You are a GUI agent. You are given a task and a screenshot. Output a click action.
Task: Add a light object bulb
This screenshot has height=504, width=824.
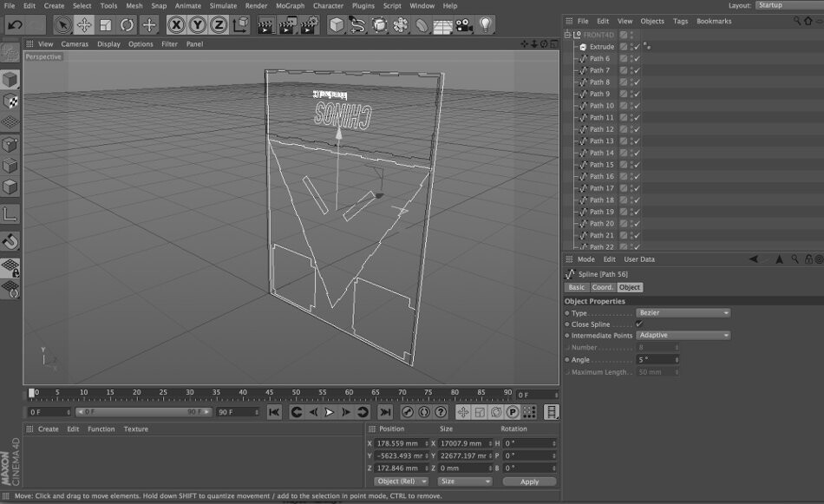(x=486, y=24)
